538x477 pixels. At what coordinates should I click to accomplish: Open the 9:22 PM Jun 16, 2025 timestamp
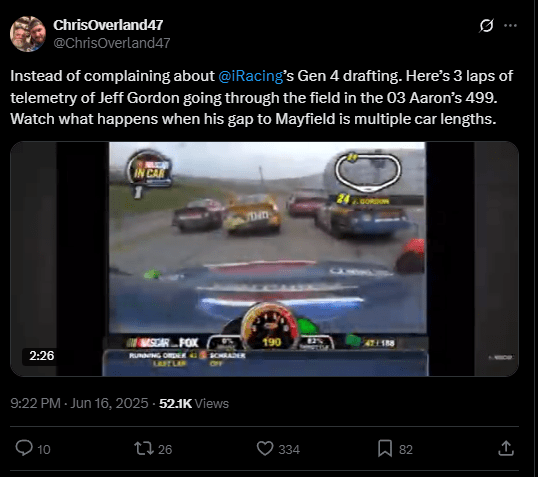[x=79, y=403]
